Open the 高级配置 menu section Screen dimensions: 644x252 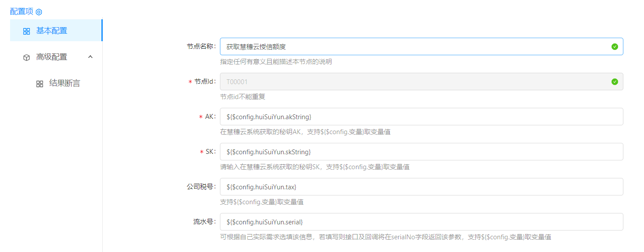point(52,57)
